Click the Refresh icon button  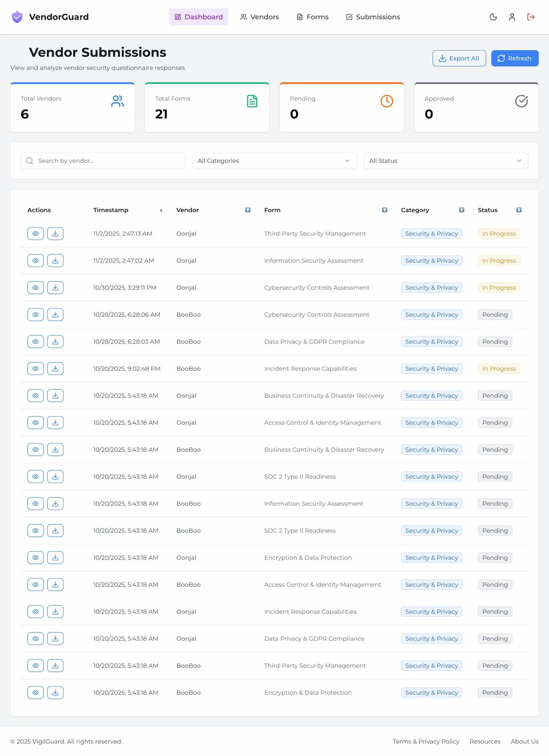click(x=515, y=58)
